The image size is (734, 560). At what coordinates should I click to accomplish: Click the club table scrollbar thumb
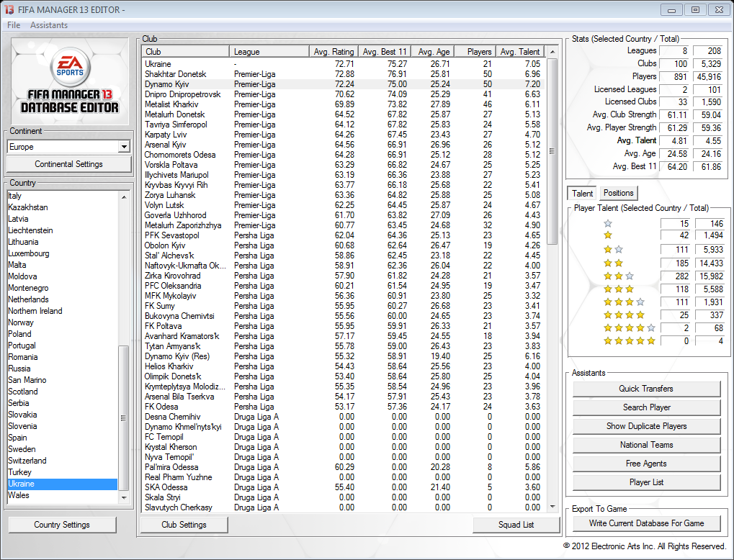(x=552, y=151)
